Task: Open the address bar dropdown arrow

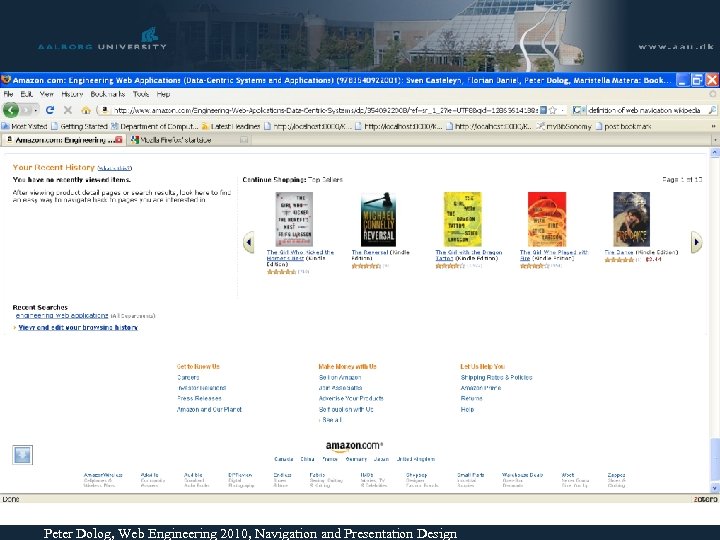Action: coord(563,110)
